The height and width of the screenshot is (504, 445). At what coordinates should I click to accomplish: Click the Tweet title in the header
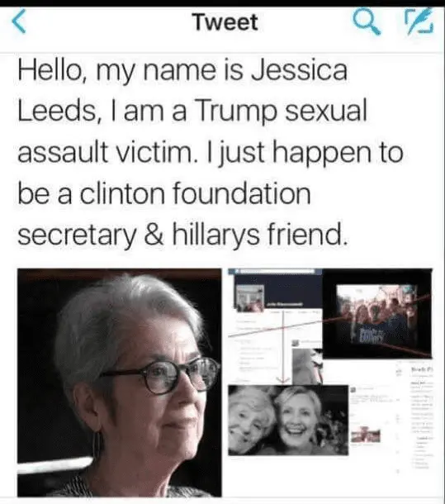coord(225,21)
